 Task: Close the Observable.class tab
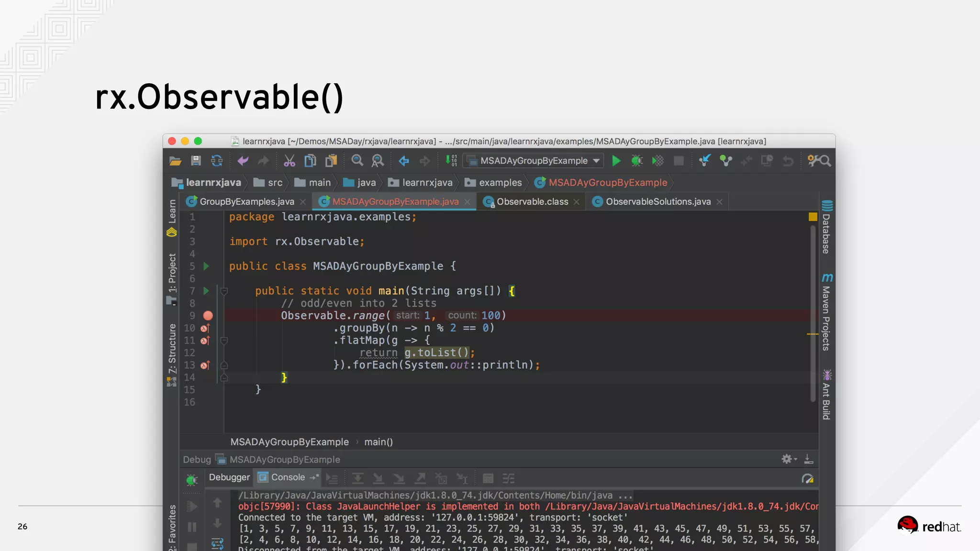(x=577, y=202)
